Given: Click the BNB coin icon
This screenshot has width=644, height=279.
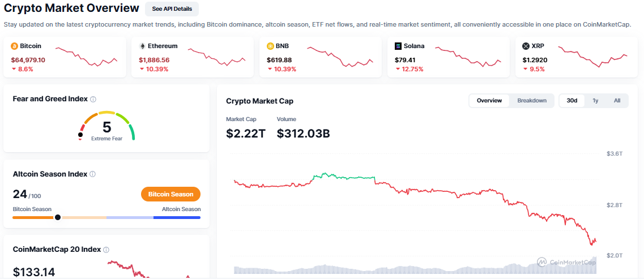Looking at the screenshot, I should point(270,46).
